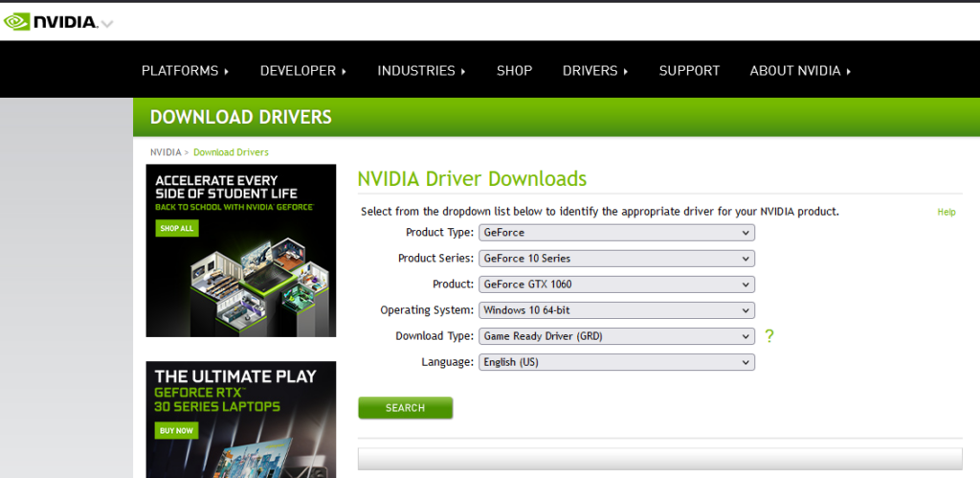Click the Product Series label
The image size is (980, 478).
436,259
